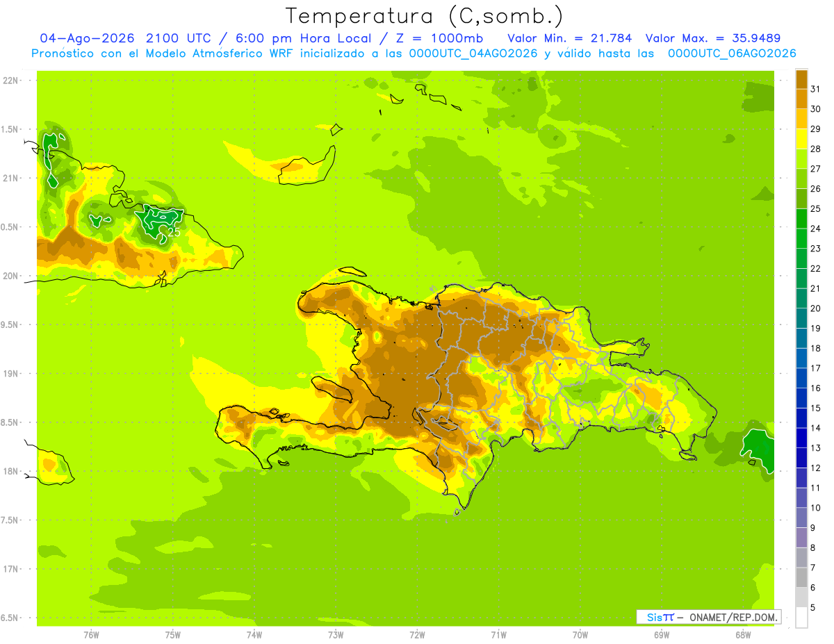
Task: Click the dark orange swatch above 31
Action: (x=801, y=79)
